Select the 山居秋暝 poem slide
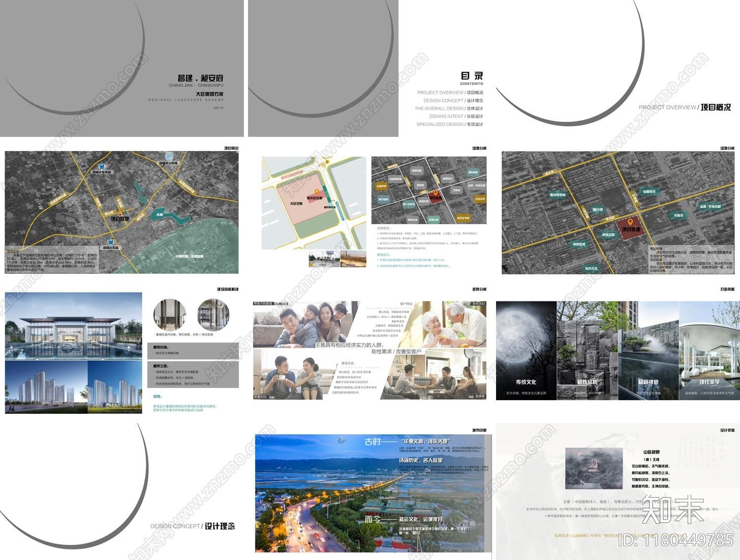740x560 pixels. click(x=618, y=491)
